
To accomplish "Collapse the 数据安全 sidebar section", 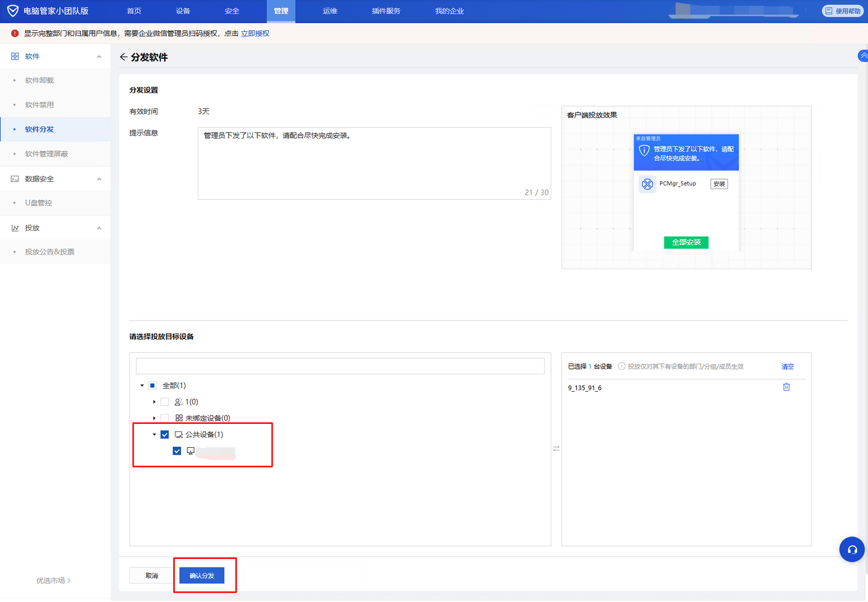I will (99, 179).
